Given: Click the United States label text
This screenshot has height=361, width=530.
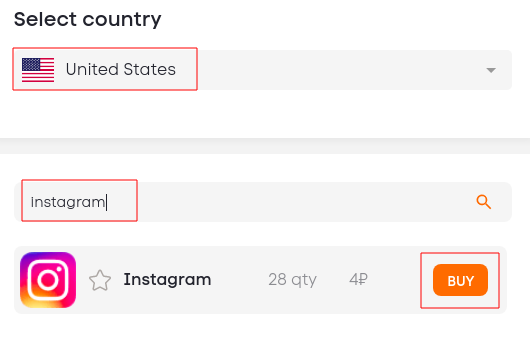Looking at the screenshot, I should 121,69.
